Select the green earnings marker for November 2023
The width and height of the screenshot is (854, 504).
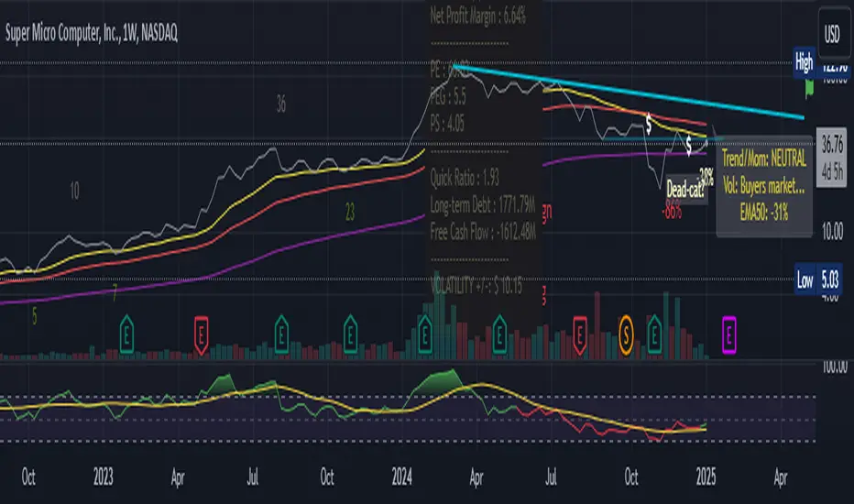point(350,334)
